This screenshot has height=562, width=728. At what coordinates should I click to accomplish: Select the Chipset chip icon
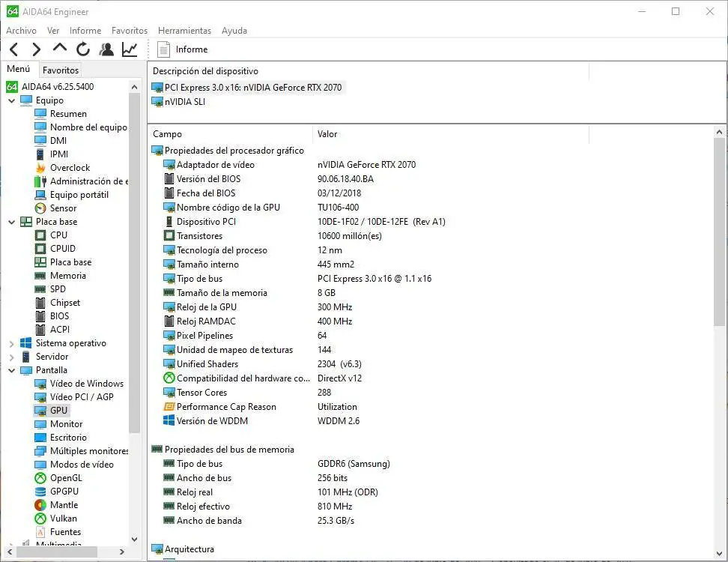pos(40,303)
